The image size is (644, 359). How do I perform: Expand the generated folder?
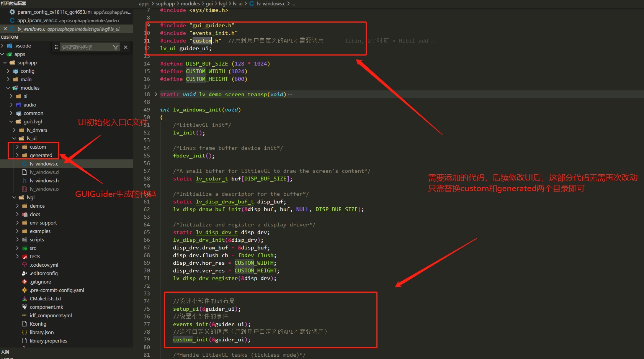pos(17,156)
